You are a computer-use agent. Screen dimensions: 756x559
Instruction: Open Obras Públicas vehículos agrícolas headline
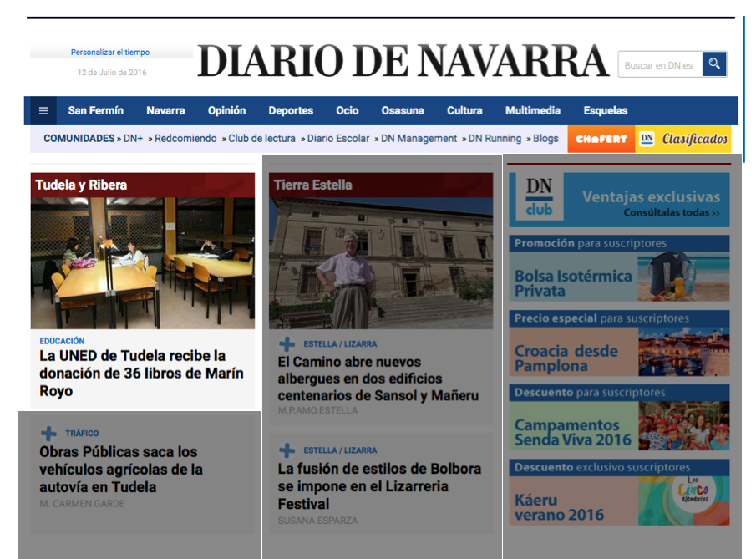coord(121,470)
